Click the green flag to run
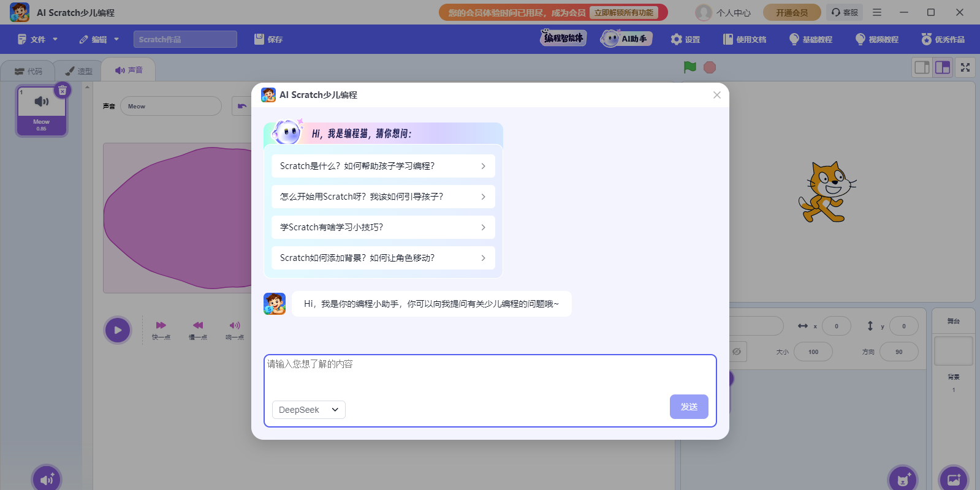Image resolution: width=980 pixels, height=490 pixels. [x=690, y=67]
